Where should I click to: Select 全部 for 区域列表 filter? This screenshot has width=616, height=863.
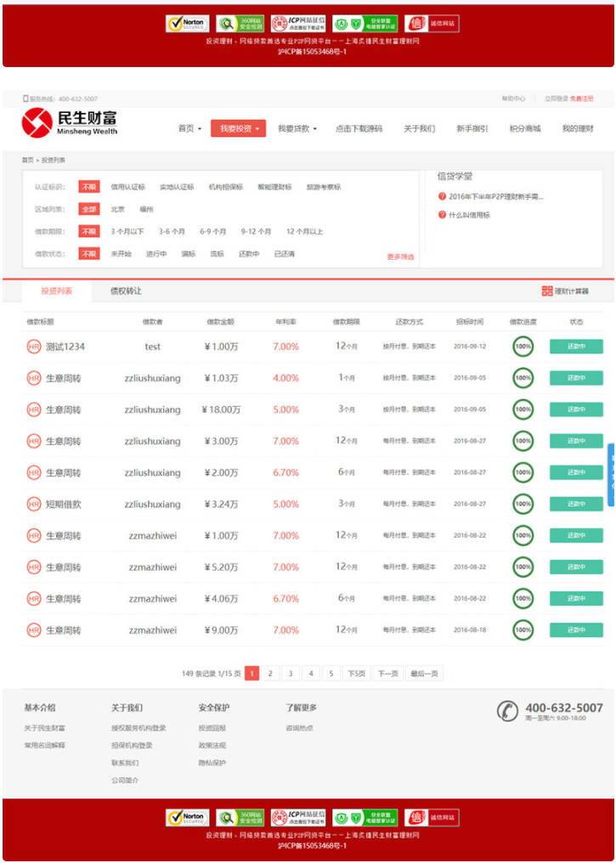point(89,210)
